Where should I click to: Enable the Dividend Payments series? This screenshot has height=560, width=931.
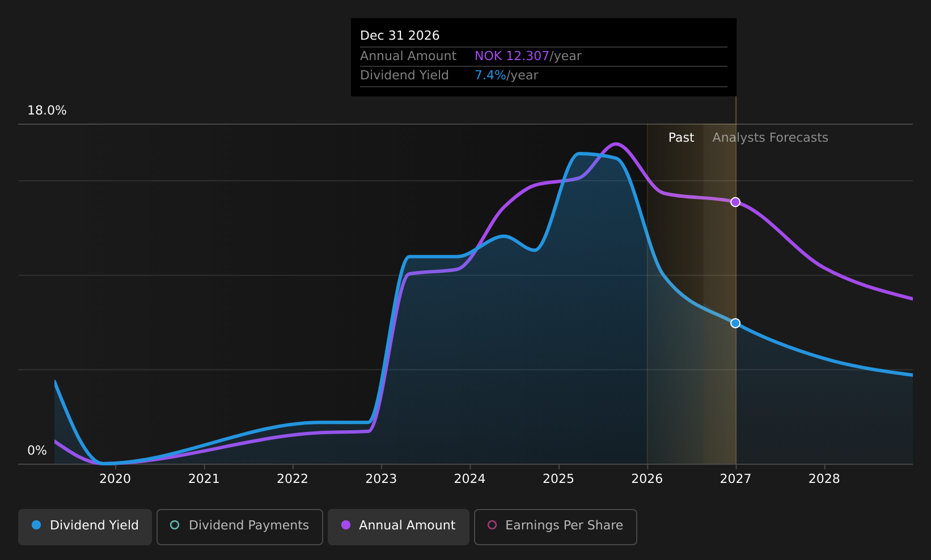pos(240,527)
